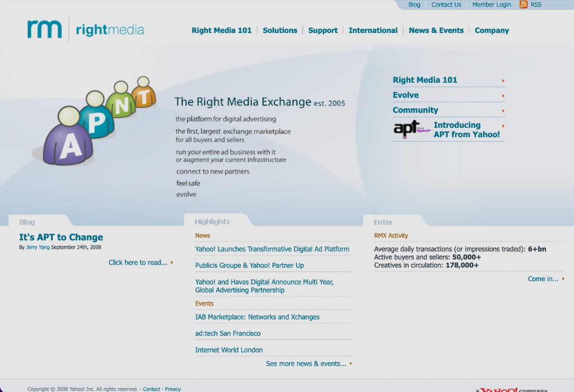Click the rm rightmedia logo
Image resolution: width=574 pixels, height=392 pixels.
click(86, 29)
